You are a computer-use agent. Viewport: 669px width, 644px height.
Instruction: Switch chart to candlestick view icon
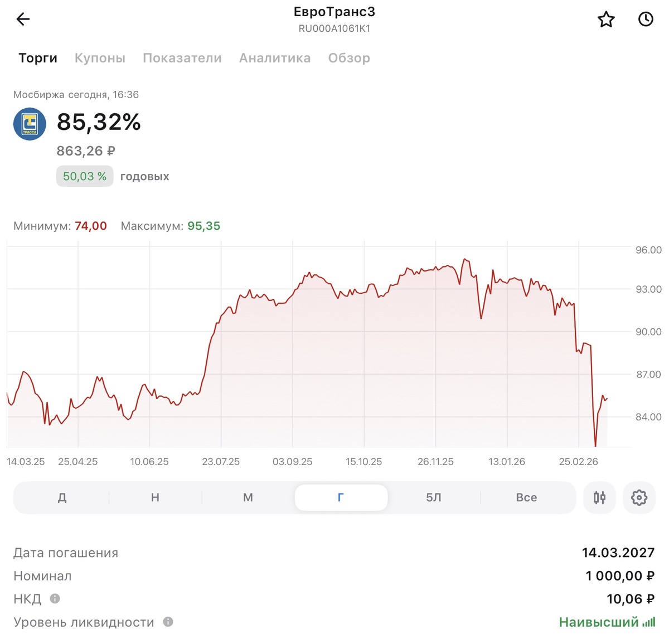point(599,497)
